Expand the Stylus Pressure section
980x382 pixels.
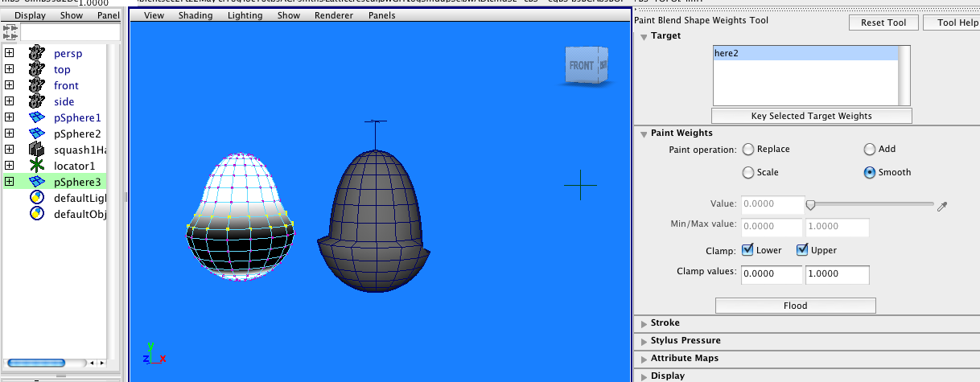[x=644, y=341]
